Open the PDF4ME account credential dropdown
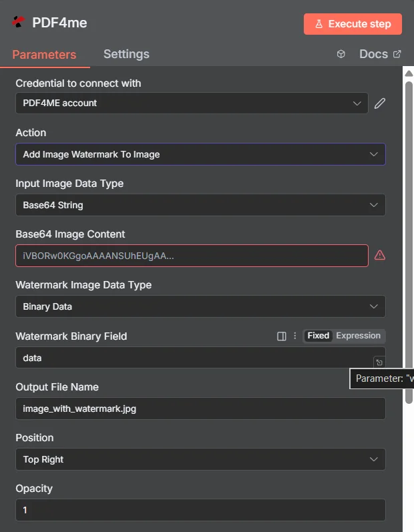 192,103
